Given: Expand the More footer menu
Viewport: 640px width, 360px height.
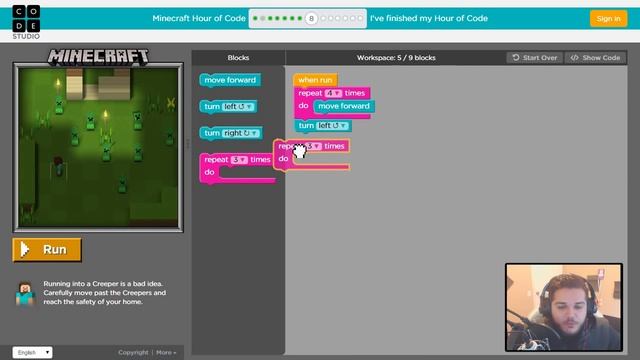Looking at the screenshot, I should (166, 352).
